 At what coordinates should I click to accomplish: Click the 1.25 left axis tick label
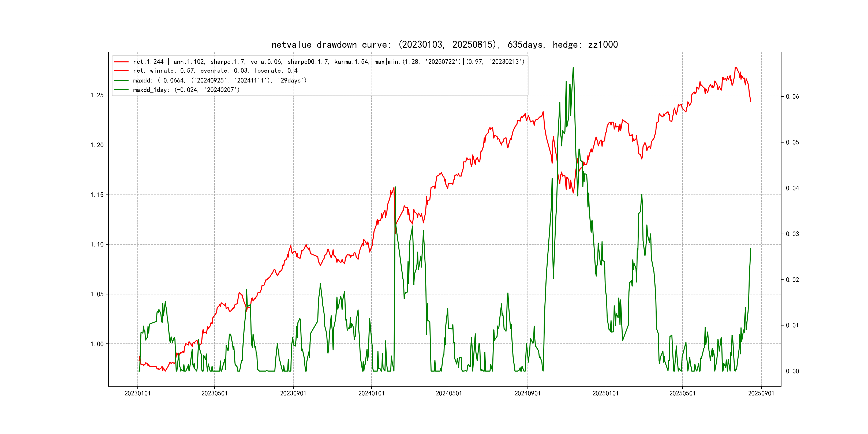[x=97, y=95]
